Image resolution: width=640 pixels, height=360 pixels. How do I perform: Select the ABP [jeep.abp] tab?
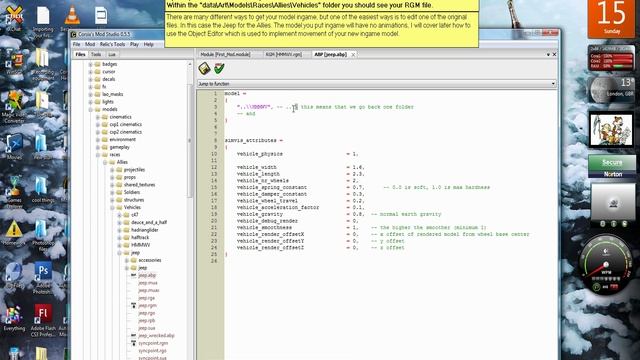point(330,54)
